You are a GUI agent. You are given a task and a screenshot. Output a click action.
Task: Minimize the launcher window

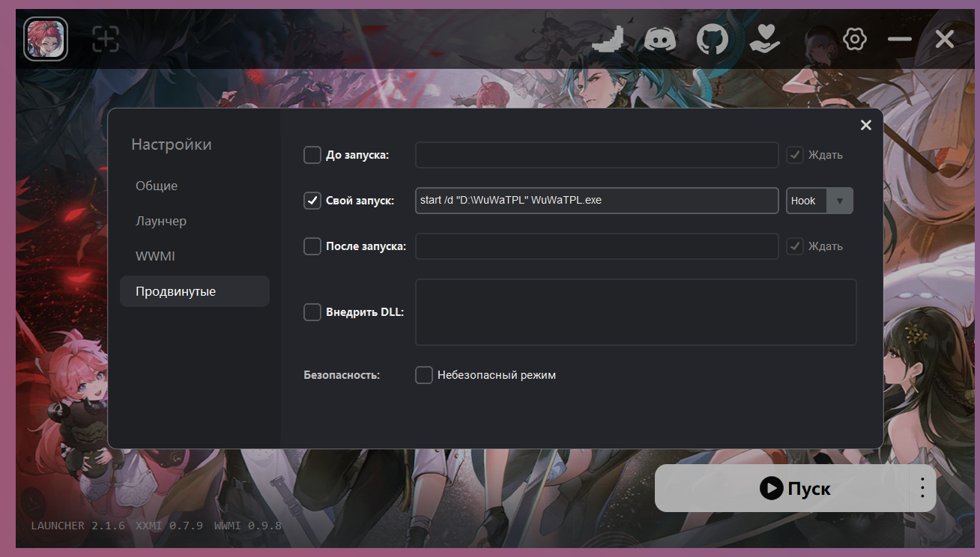[900, 39]
